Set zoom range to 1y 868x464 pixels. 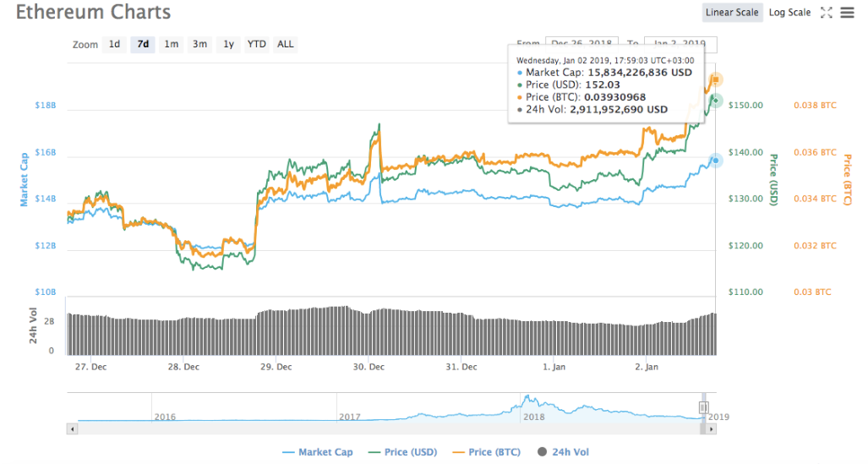tap(229, 44)
